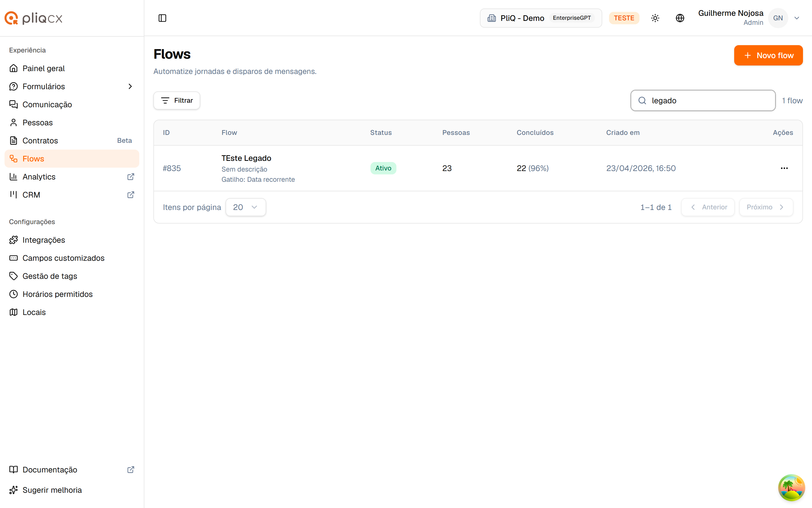
Task: Click the Próximo pagination button
Action: (766, 207)
